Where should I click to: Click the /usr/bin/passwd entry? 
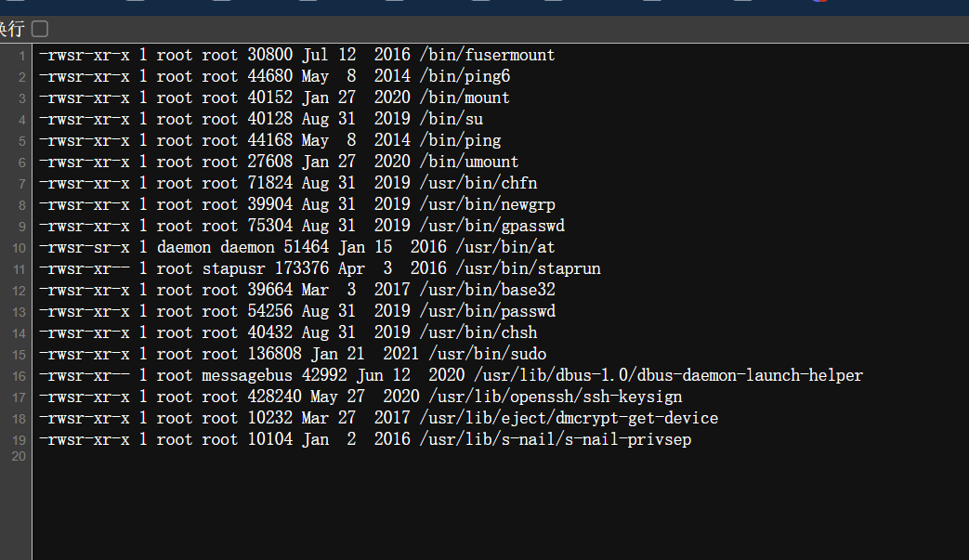pyautogui.click(x=488, y=311)
